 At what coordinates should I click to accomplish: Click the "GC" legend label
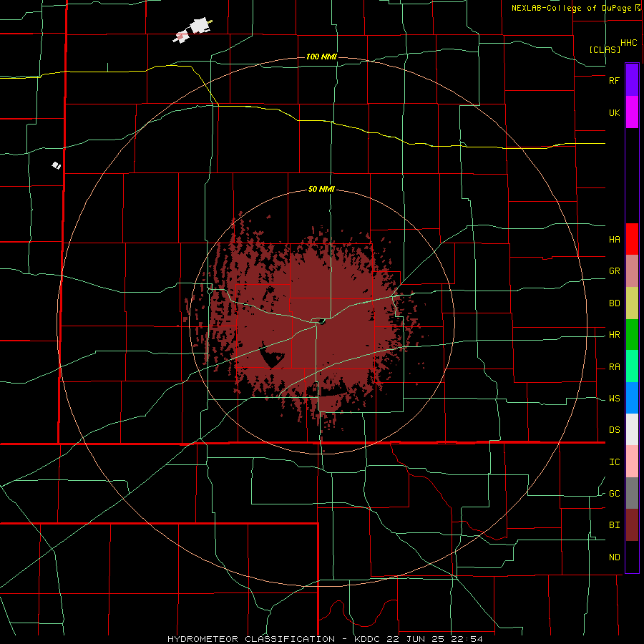(x=614, y=494)
